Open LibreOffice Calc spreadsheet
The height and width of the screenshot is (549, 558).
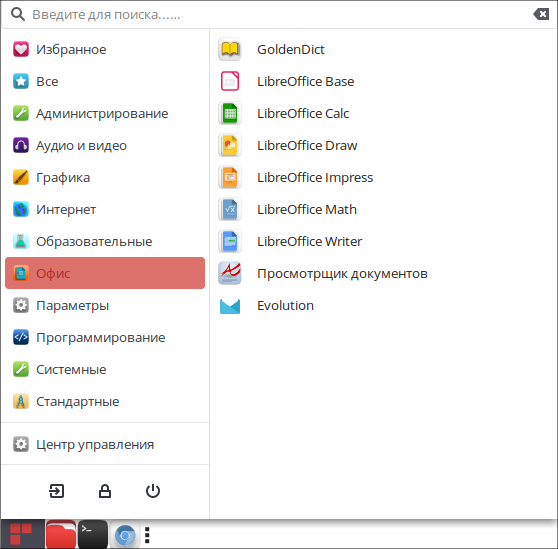pos(384,114)
